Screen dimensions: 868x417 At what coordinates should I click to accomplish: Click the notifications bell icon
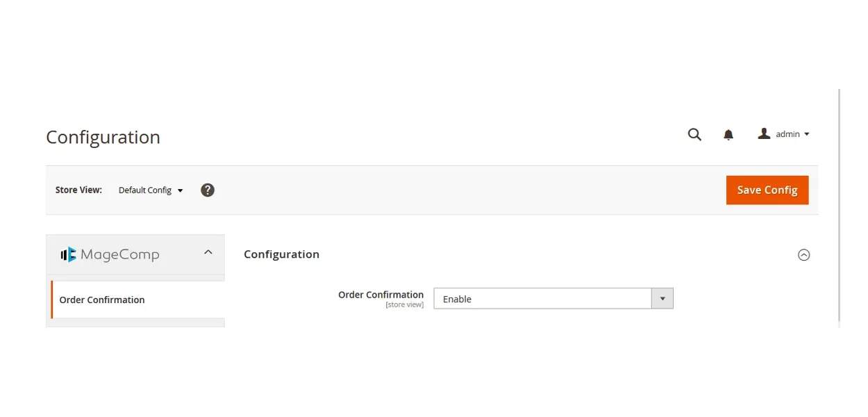pos(728,135)
